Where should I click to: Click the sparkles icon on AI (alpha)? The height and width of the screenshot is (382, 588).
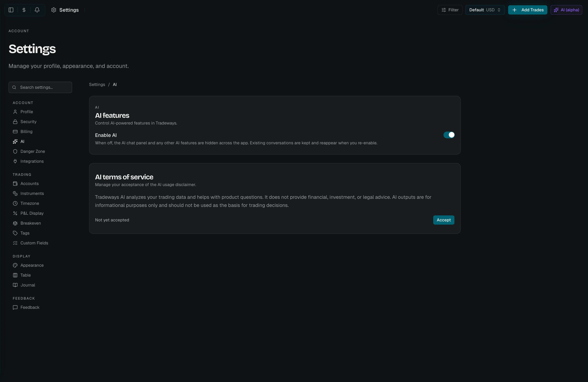point(556,10)
